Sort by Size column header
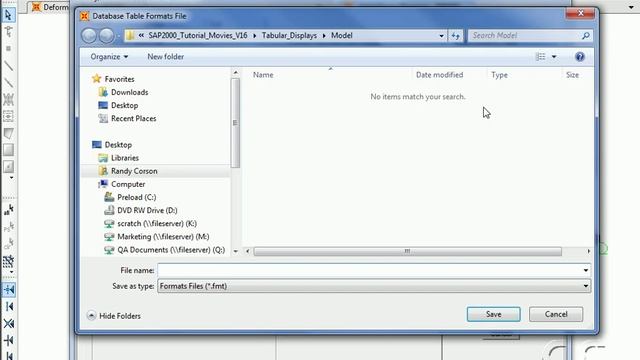 (572, 75)
